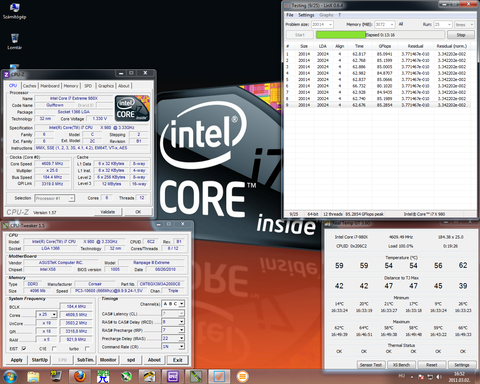
Task: Switch to the LinX taskbar icon
Action: tap(219, 377)
